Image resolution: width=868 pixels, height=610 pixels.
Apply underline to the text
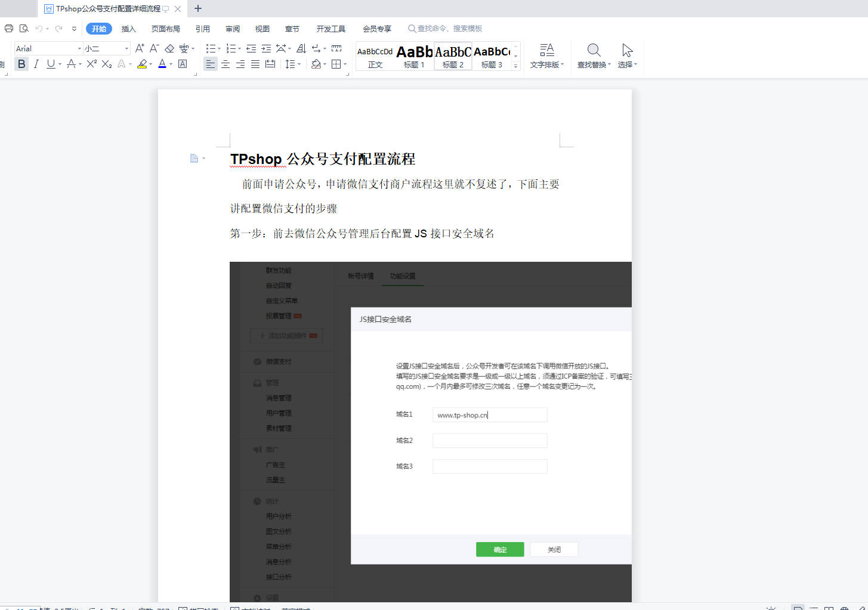click(x=51, y=64)
